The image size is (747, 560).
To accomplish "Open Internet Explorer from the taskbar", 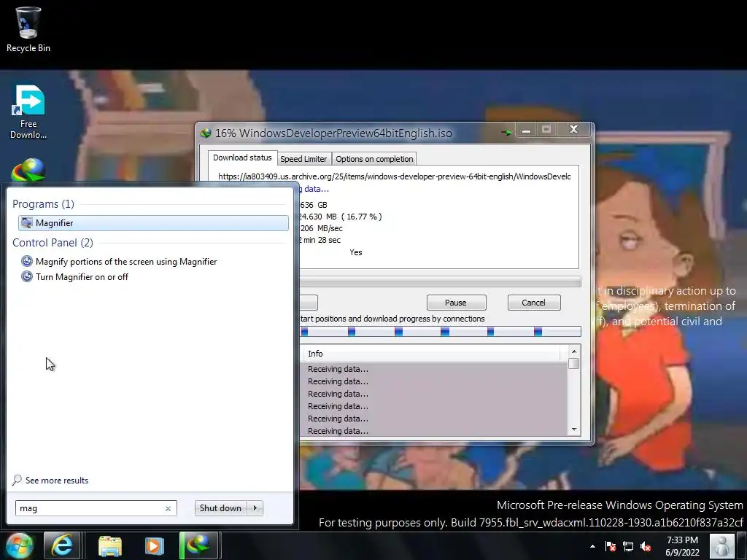I will 62,545.
